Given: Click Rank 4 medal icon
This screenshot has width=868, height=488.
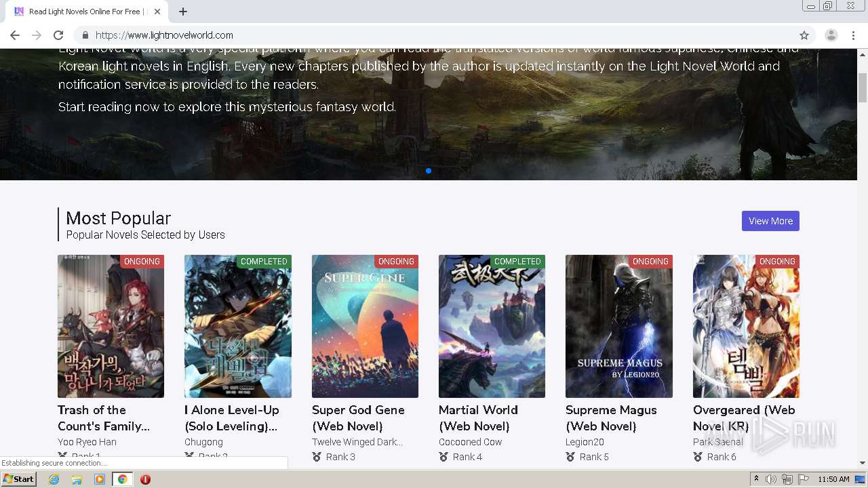Looking at the screenshot, I should click(x=443, y=457).
